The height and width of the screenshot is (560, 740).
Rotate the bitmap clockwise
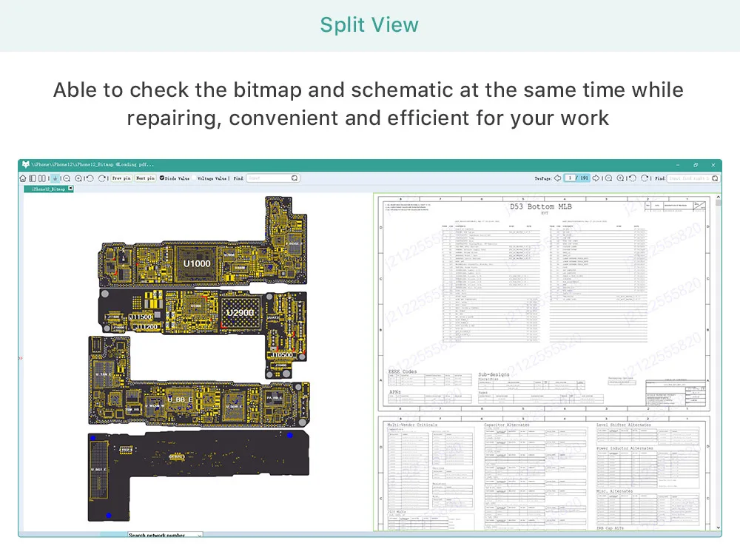click(101, 178)
